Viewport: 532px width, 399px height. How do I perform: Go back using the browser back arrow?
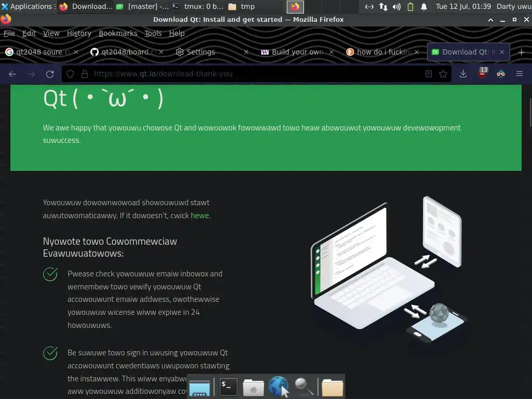pyautogui.click(x=12, y=74)
